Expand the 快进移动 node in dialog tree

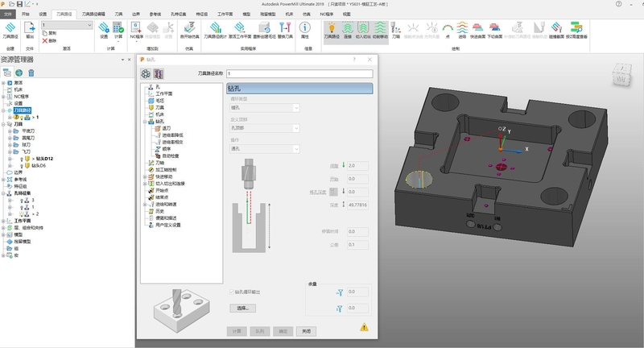(x=145, y=176)
